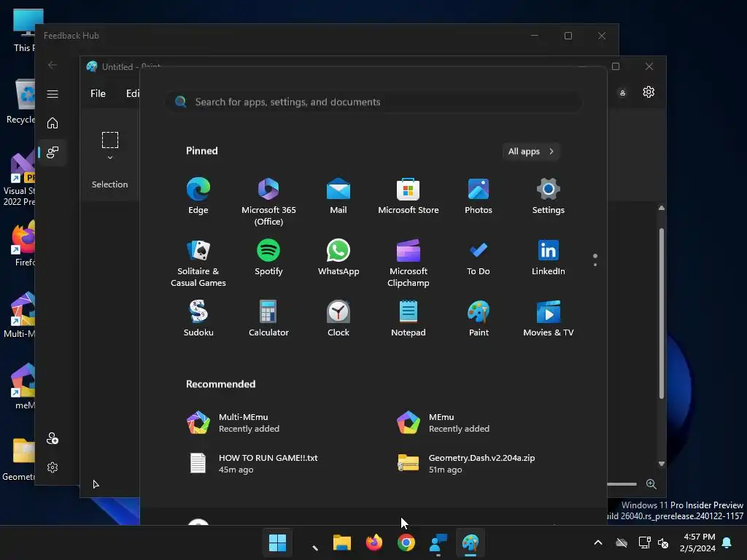Open network tray icon
Screen dimensions: 747x560
pyautogui.click(x=644, y=542)
